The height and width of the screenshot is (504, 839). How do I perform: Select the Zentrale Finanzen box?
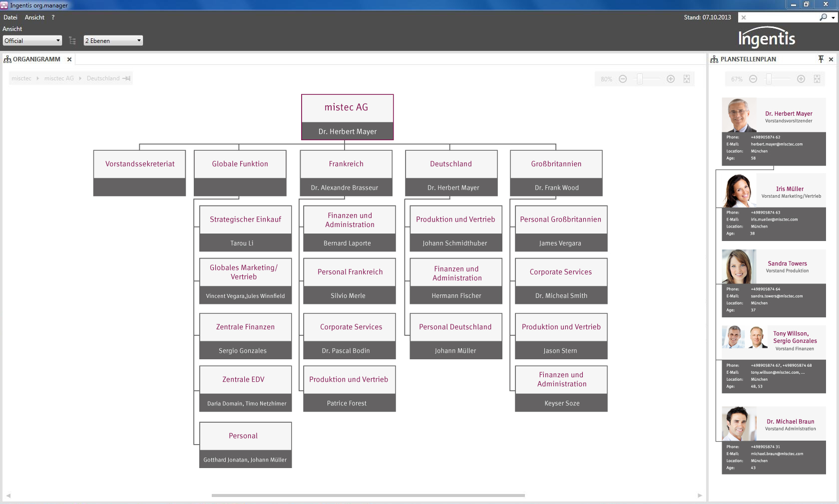pos(246,336)
